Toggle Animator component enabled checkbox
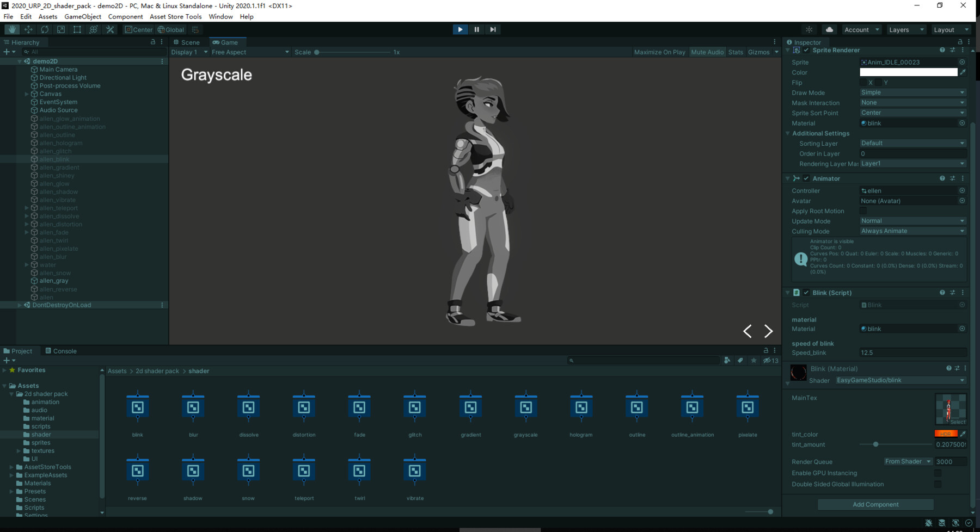This screenshot has width=980, height=532. (806, 178)
